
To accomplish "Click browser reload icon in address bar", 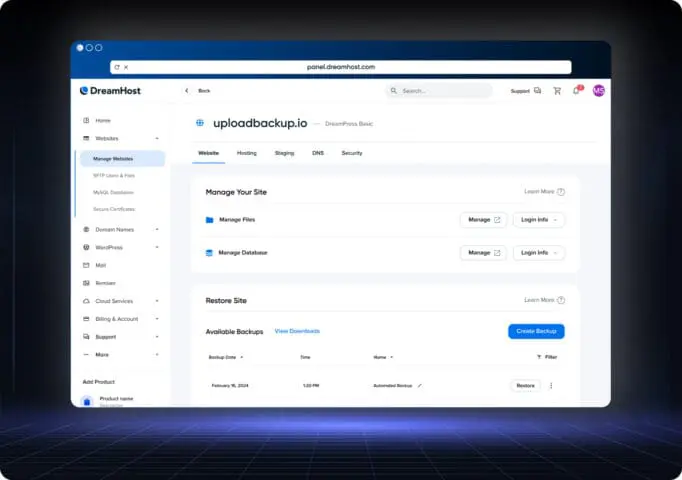I will tap(117, 67).
